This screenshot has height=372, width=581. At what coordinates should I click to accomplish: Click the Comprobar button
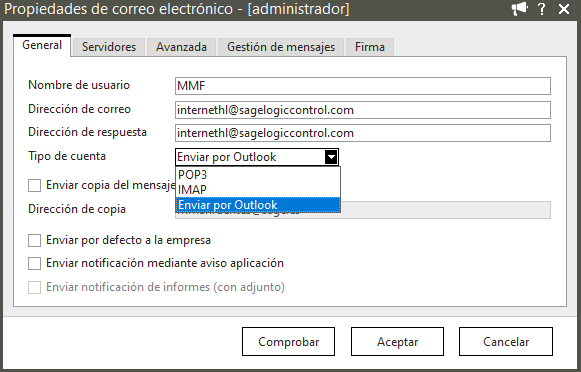288,342
